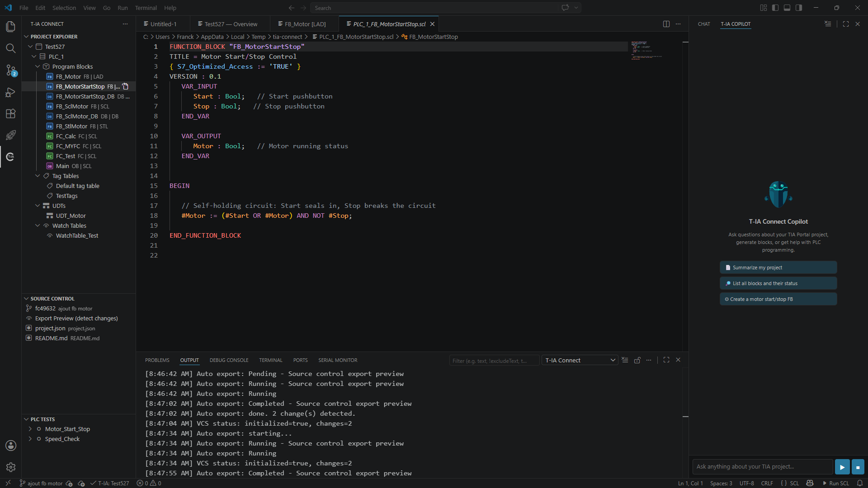This screenshot has height=488, width=868.
Task: Open notifications bell in status bar
Action: (860, 483)
